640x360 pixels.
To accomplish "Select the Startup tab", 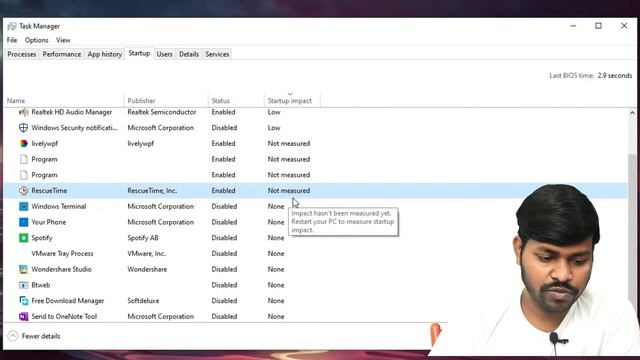I will pyautogui.click(x=139, y=53).
